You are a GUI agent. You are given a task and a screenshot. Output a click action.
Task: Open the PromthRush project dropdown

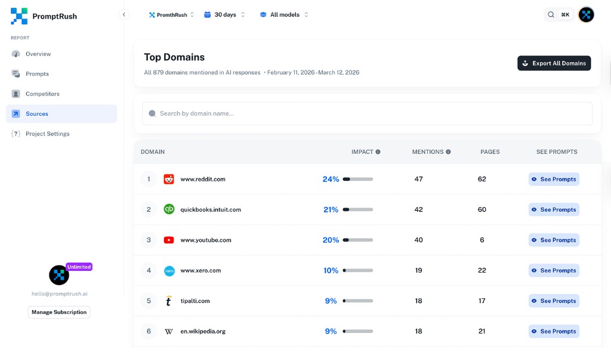171,15
